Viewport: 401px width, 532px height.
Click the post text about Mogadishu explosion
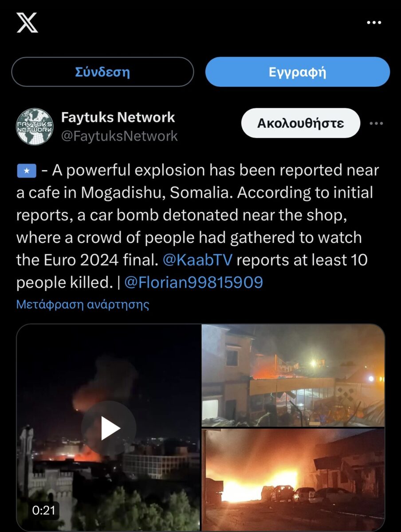[x=198, y=226]
